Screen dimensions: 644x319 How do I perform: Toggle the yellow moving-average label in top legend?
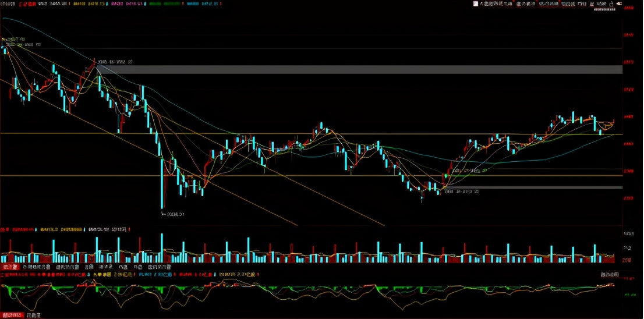(79, 4)
